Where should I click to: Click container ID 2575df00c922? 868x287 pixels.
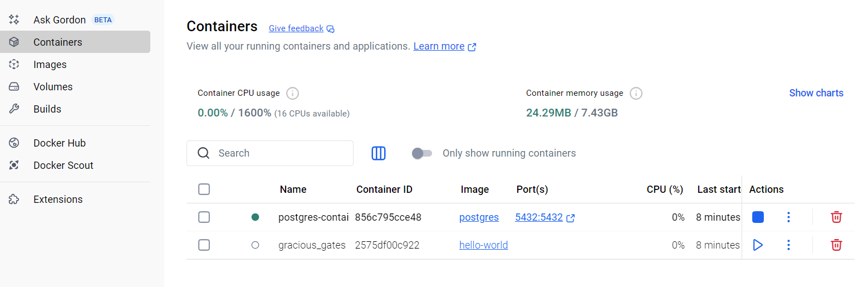[x=387, y=245]
